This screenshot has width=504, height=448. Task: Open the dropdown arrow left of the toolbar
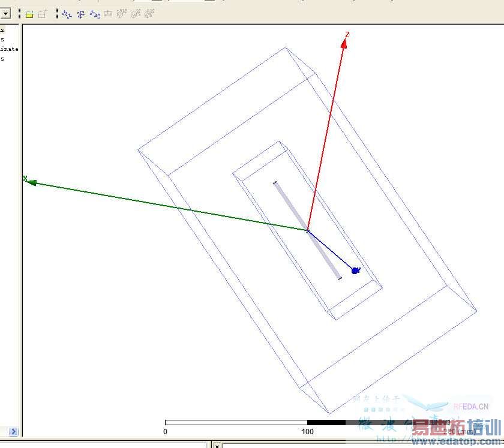coord(5,13)
